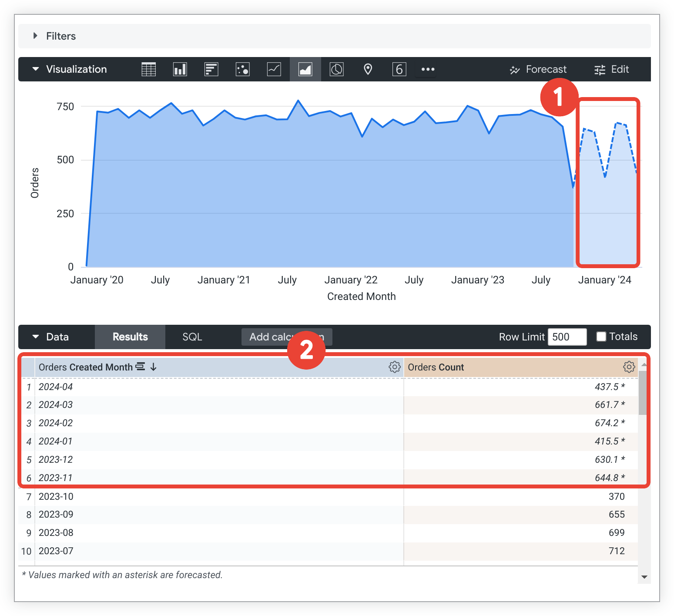
Task: Switch to line chart visualization
Action: [x=274, y=69]
